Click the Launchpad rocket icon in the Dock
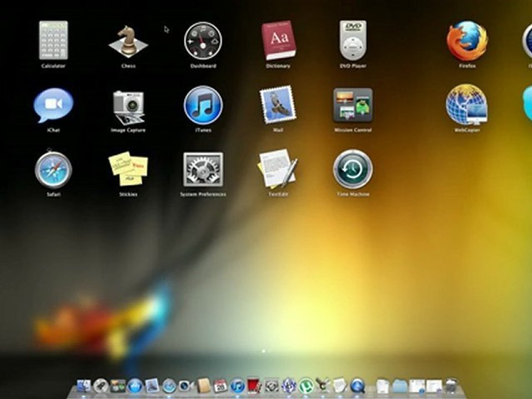This screenshot has width=532, height=399. [x=101, y=386]
